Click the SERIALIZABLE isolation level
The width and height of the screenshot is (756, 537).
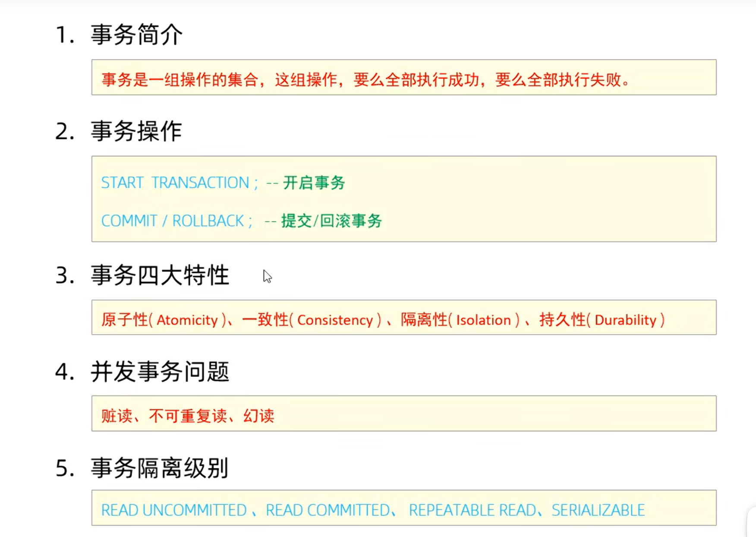[x=598, y=510]
